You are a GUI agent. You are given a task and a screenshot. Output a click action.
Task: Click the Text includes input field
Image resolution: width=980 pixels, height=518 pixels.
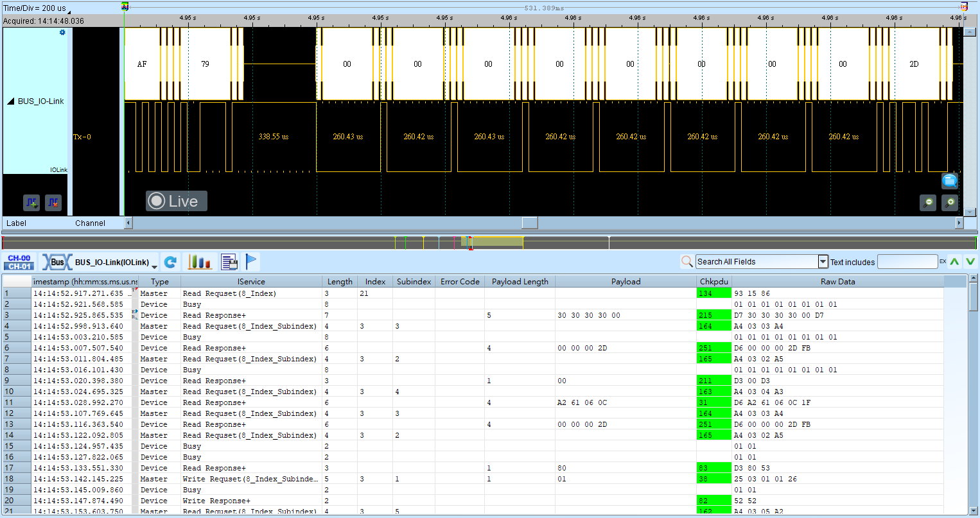click(x=907, y=262)
